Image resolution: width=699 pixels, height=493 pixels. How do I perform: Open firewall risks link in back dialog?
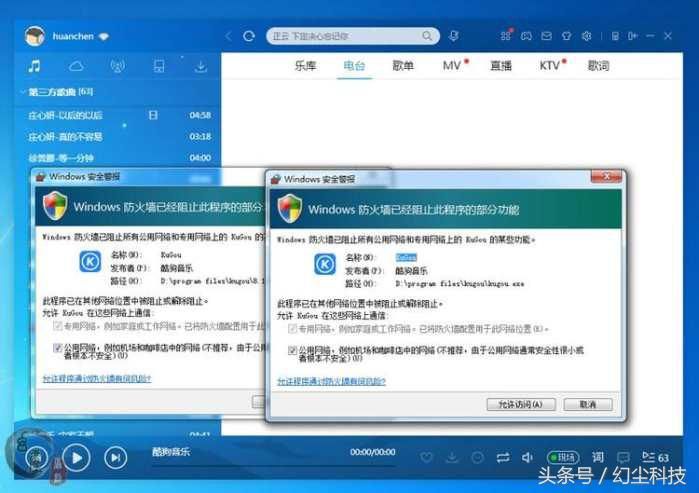coord(97,378)
